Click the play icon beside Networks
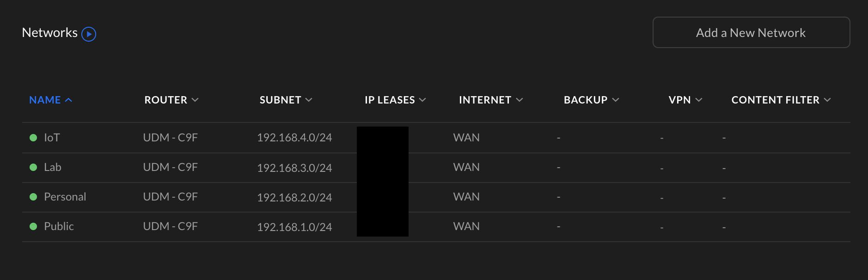 tap(89, 34)
